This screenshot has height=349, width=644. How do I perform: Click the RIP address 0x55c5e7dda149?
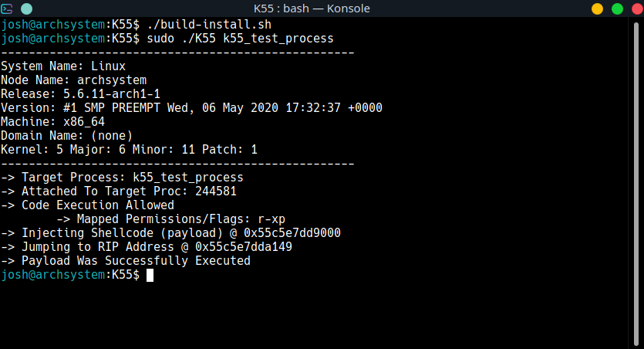pos(244,247)
